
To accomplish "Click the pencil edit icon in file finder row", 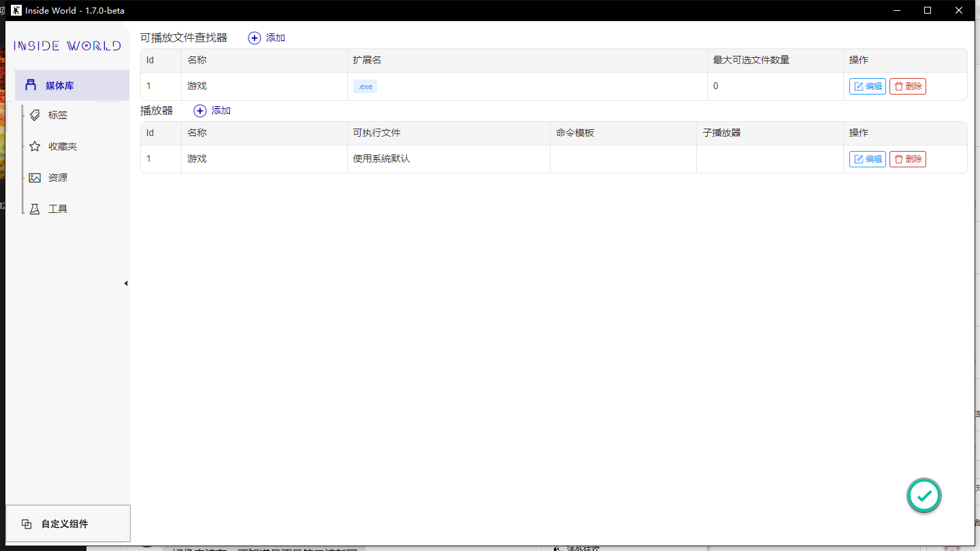I will coord(859,86).
